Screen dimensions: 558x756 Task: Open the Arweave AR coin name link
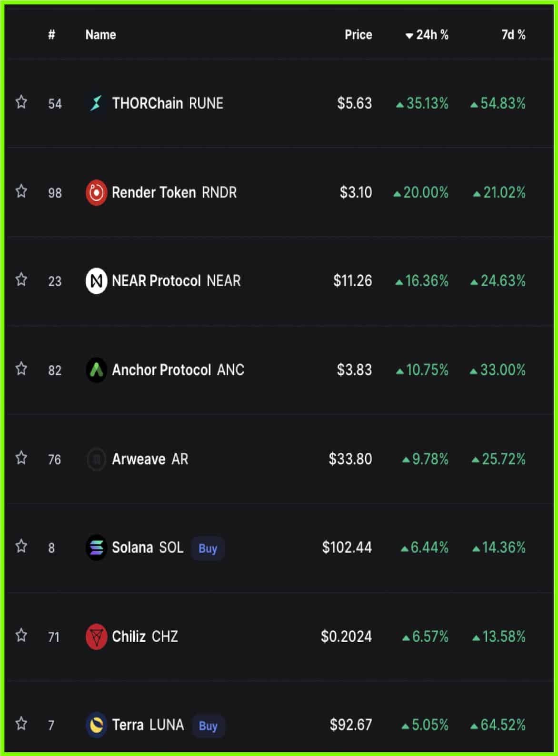tap(150, 459)
